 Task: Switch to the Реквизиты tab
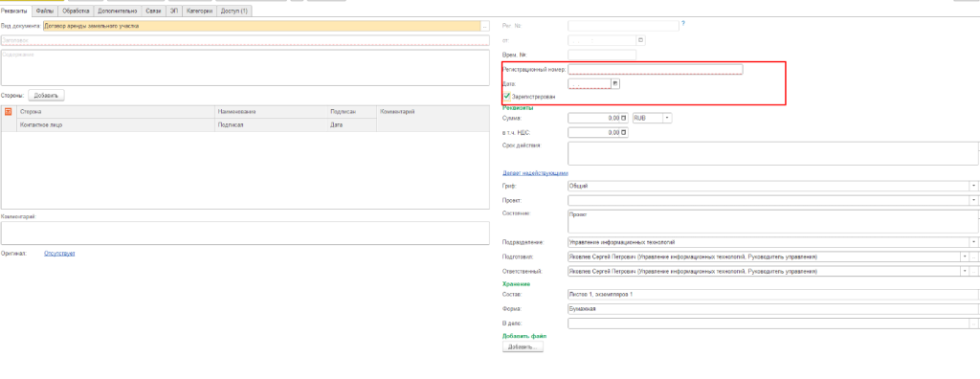coord(15,11)
